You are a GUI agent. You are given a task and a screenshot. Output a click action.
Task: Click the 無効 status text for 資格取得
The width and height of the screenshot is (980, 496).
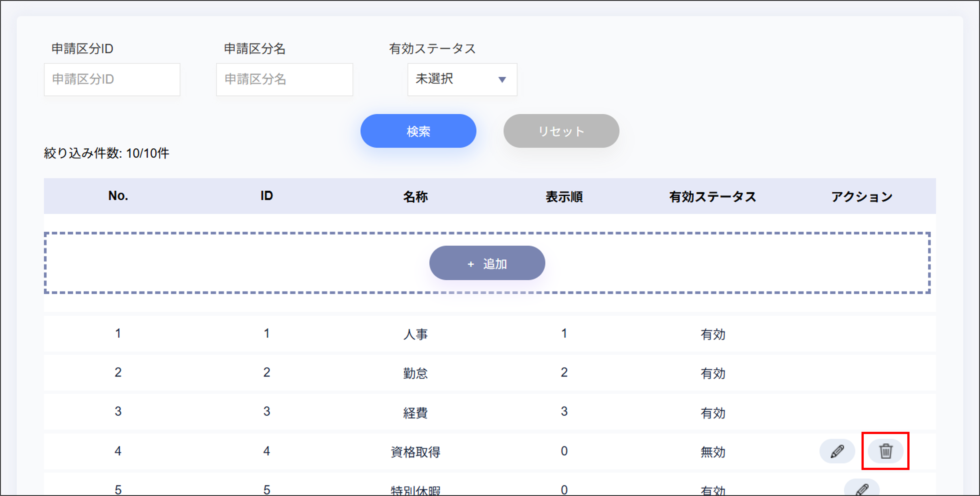click(713, 452)
